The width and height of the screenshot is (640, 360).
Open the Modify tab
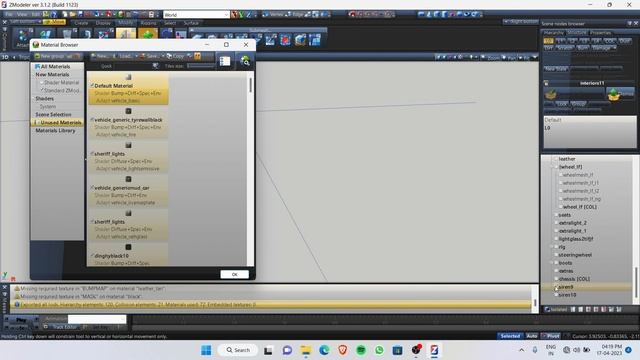(x=125, y=23)
